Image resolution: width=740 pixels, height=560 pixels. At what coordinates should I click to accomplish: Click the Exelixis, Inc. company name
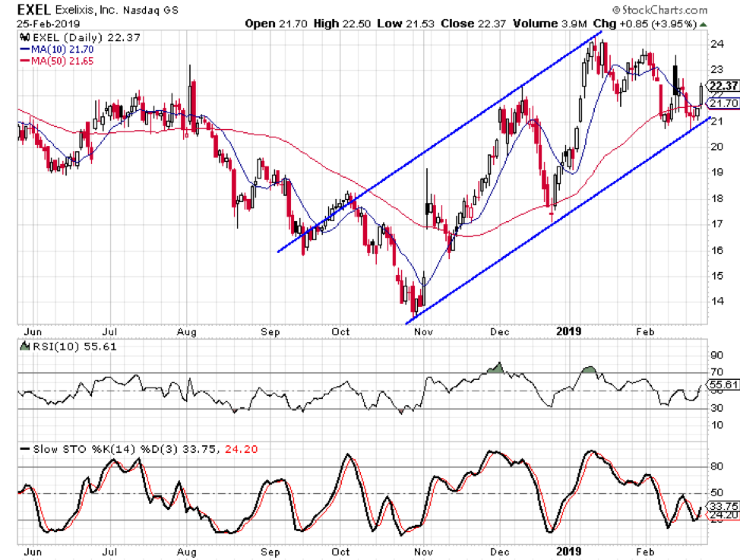85,10
